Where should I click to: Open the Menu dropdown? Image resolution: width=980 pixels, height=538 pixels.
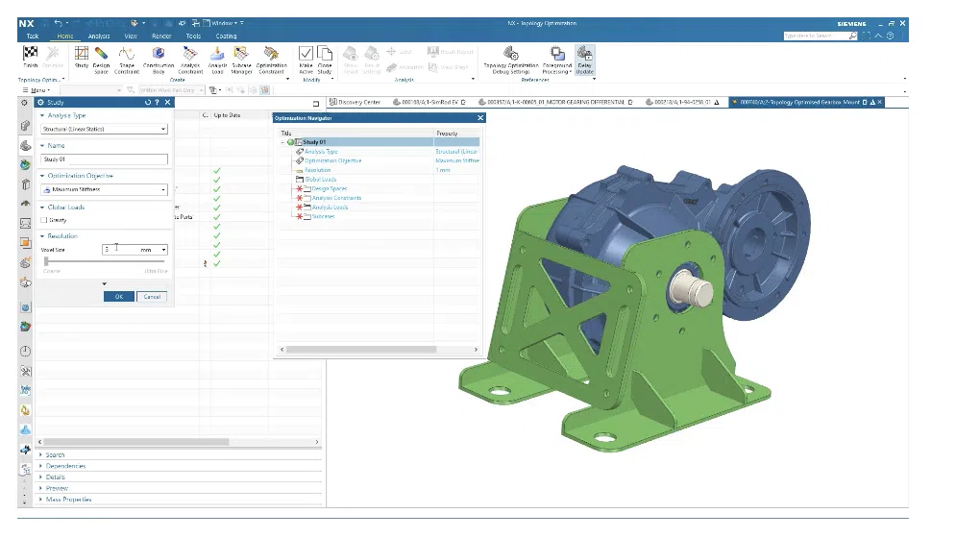(37, 90)
